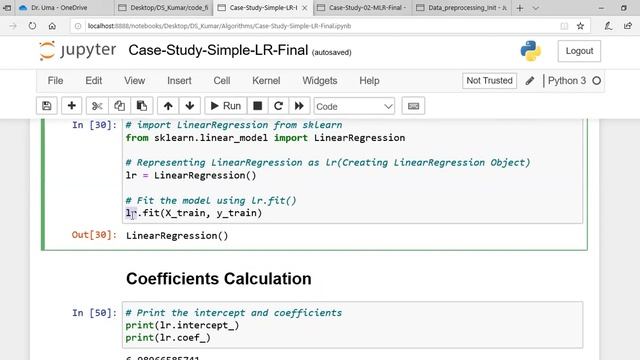Expand the browser tab list chevron

(x=536, y=8)
